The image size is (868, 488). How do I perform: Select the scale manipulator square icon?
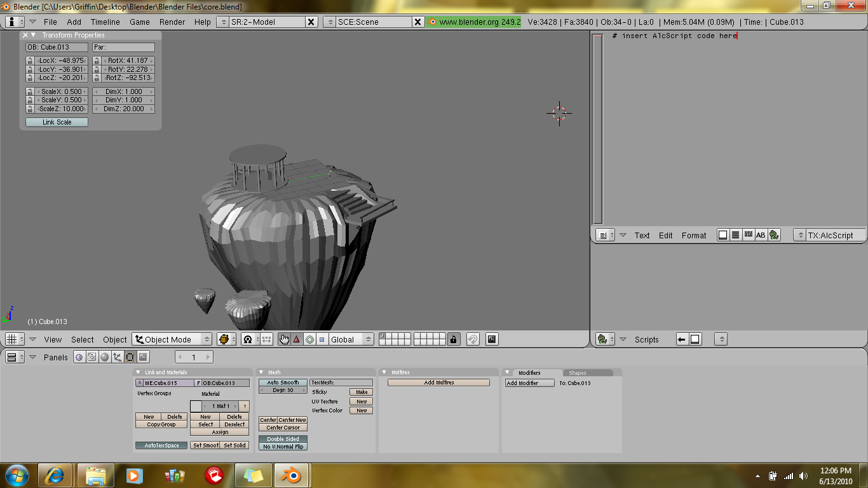(322, 339)
